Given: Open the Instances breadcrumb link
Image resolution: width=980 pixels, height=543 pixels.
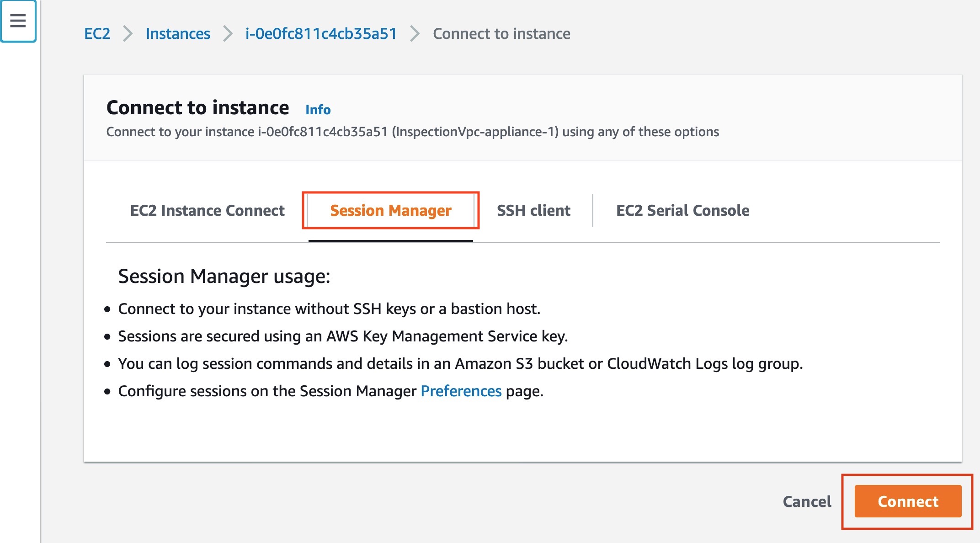Looking at the screenshot, I should coord(178,34).
